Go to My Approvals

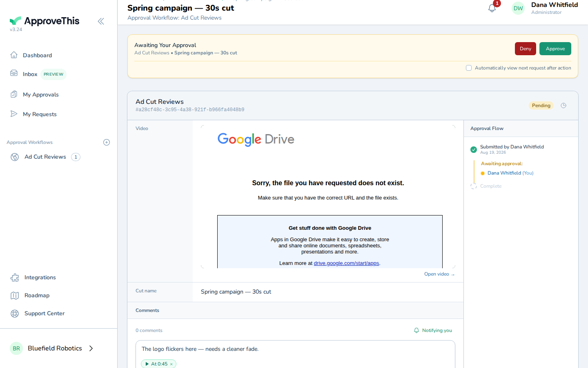click(x=41, y=94)
